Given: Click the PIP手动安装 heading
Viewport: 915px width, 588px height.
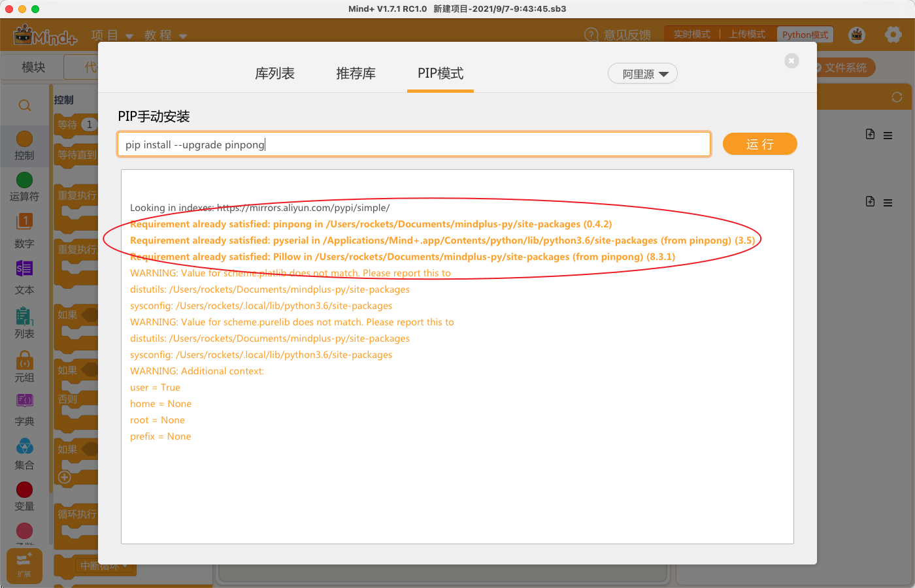Looking at the screenshot, I should tap(154, 116).
